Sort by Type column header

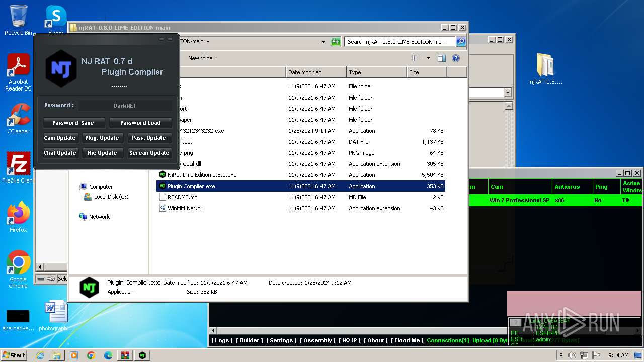376,72
